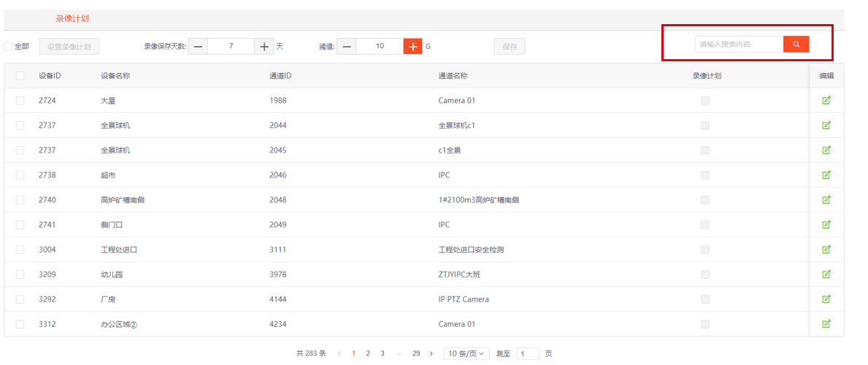Select row checkbox for device 2738
868x365 pixels.
(x=20, y=175)
